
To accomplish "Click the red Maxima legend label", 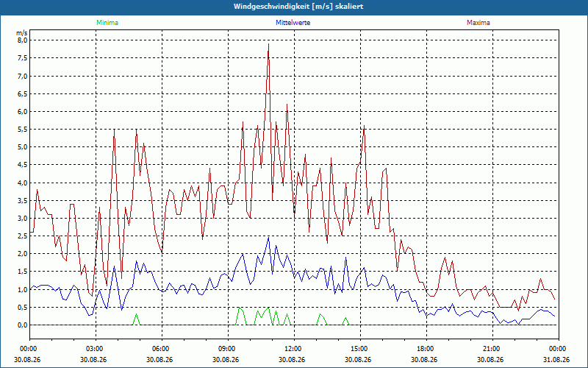I will 478,23.
